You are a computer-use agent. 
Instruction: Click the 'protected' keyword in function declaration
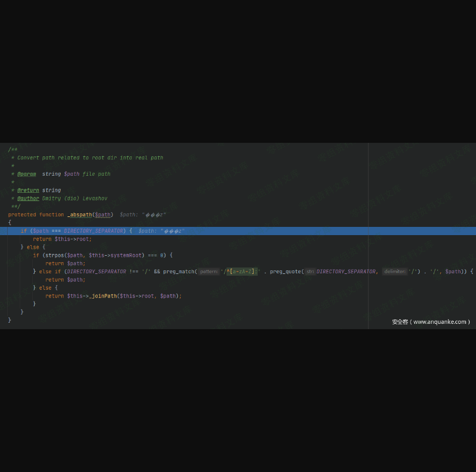(x=22, y=215)
